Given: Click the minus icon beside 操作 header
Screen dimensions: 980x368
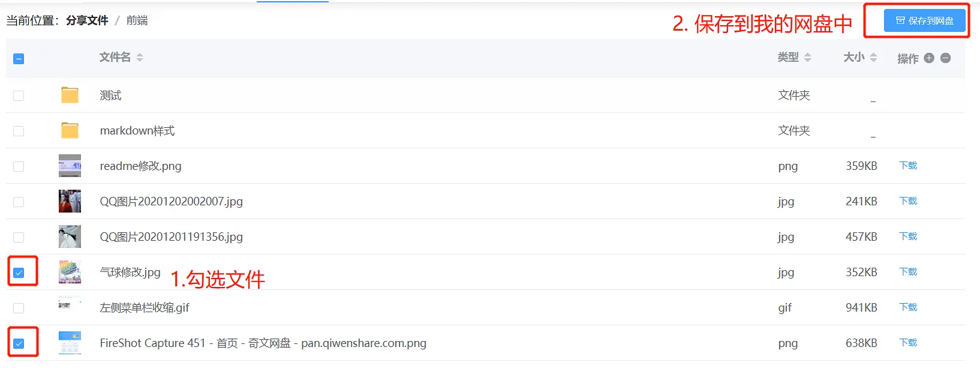Looking at the screenshot, I should point(946,58).
